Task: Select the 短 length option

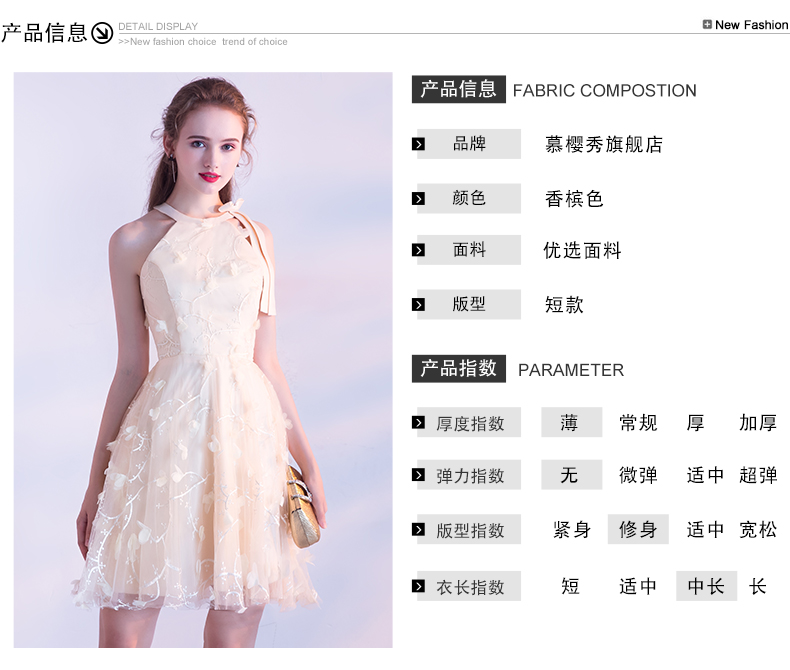Action: tap(570, 586)
